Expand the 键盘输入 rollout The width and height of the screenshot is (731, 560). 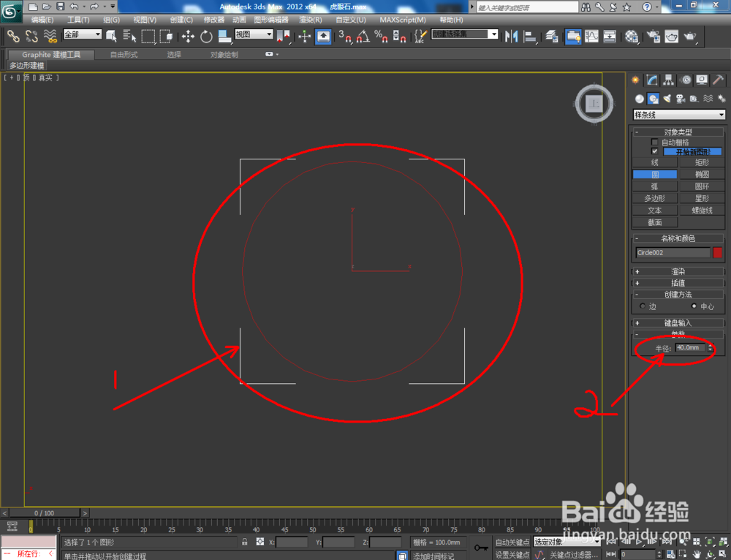tap(678, 322)
